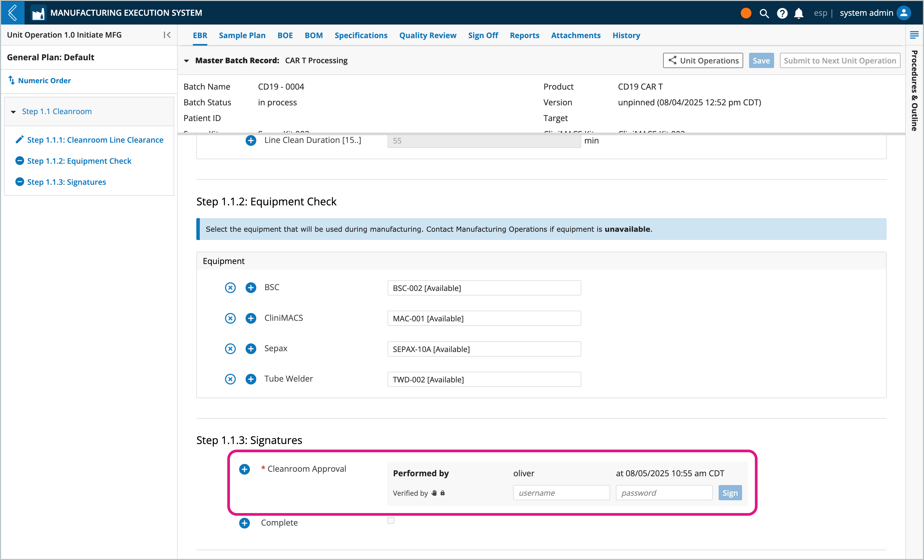Open the search magnifier icon

[764, 13]
